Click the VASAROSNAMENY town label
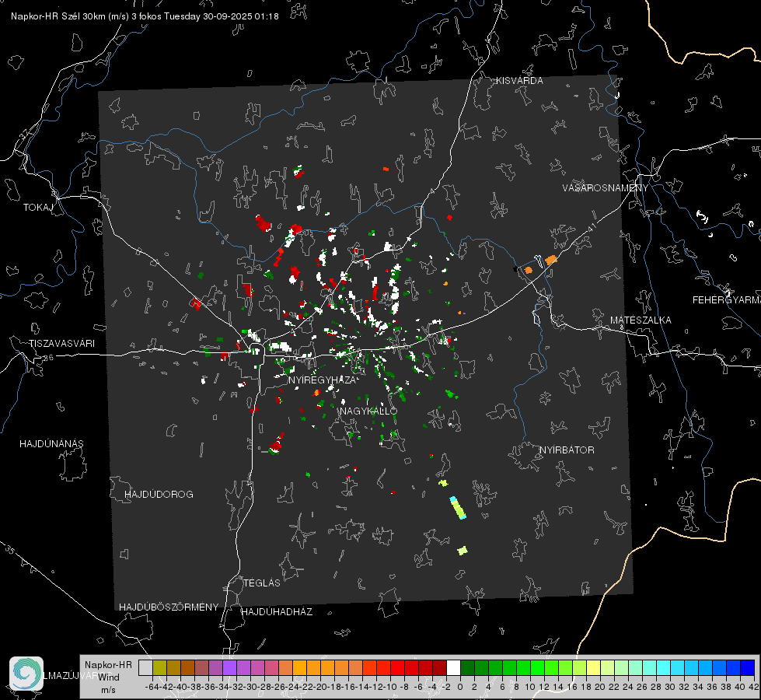Image resolution: width=761 pixels, height=700 pixels. (605, 188)
